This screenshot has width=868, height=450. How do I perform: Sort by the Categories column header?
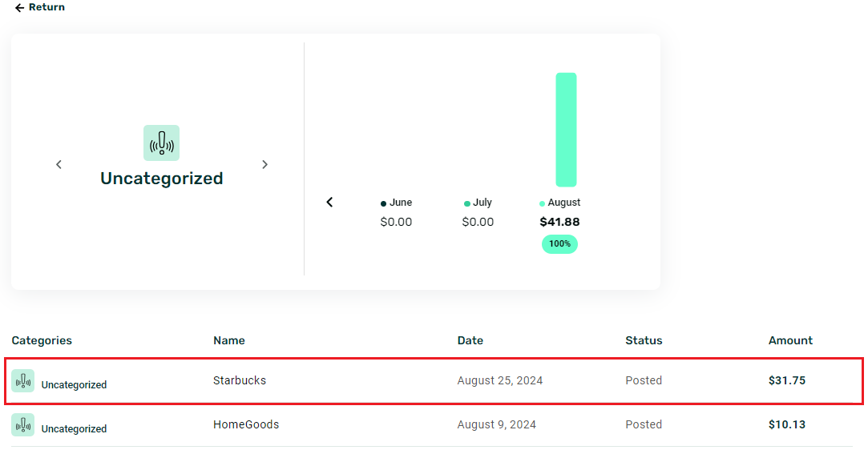point(42,340)
